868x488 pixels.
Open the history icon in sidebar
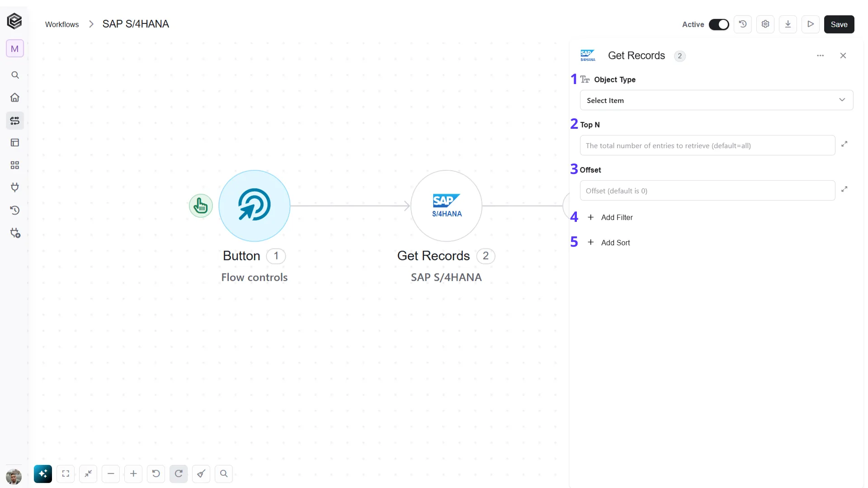coord(15,210)
